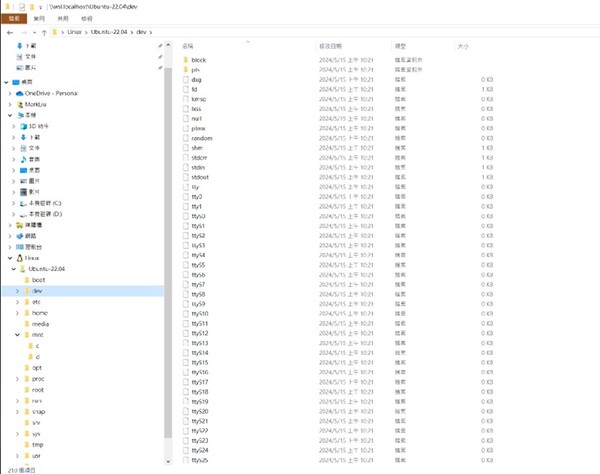Collapse the Ubuntu-22.04 tree node
The width and height of the screenshot is (600, 474).
pos(12,269)
